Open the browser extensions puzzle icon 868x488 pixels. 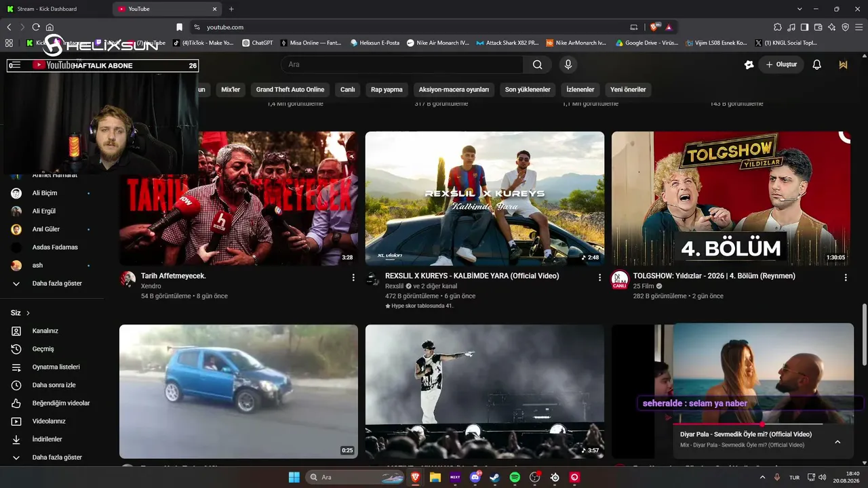click(778, 27)
